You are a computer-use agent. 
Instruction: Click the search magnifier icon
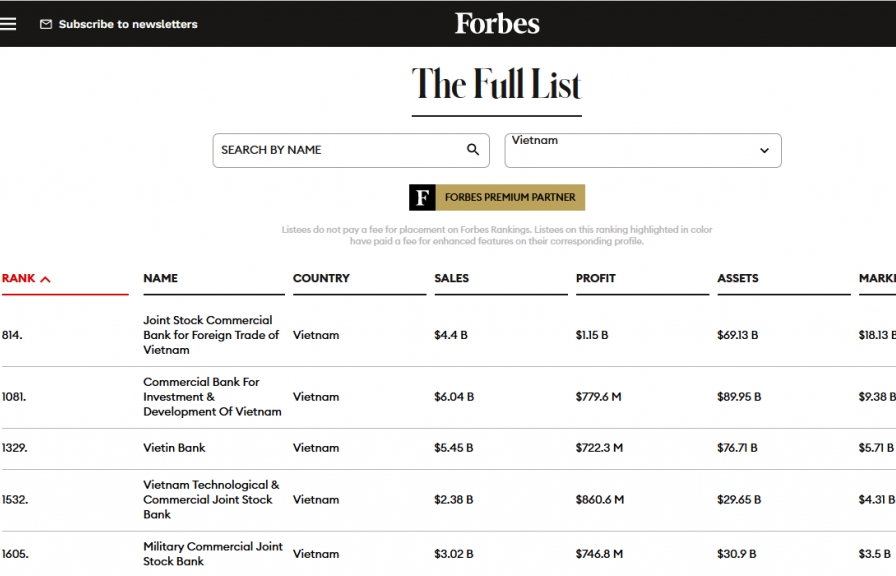tap(473, 150)
